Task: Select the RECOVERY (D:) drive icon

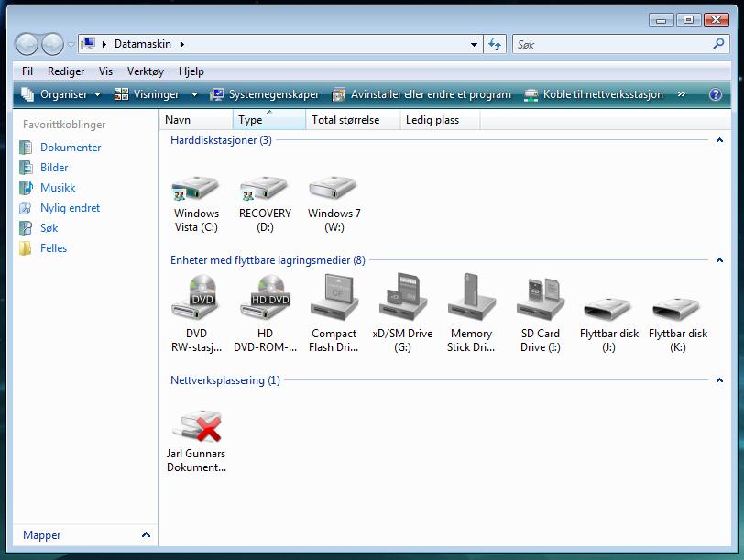Action: tap(264, 189)
